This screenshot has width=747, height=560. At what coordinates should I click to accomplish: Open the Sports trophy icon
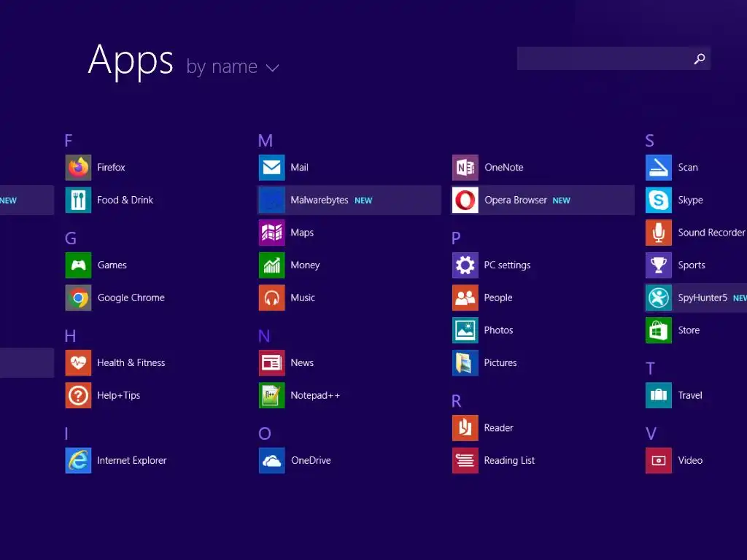[x=659, y=265]
